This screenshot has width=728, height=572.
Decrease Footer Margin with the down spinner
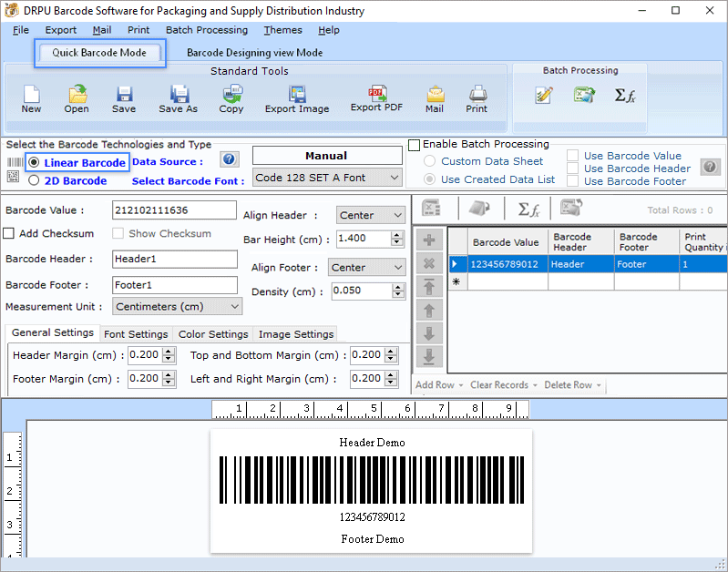(169, 383)
